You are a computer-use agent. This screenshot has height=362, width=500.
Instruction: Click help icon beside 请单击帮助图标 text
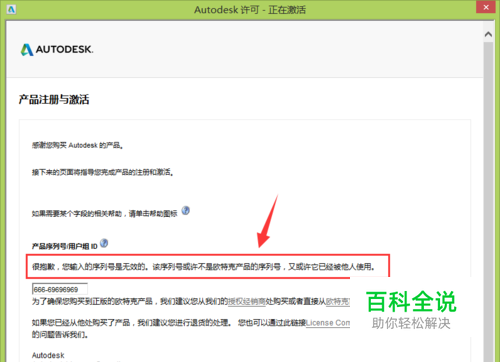click(x=186, y=211)
